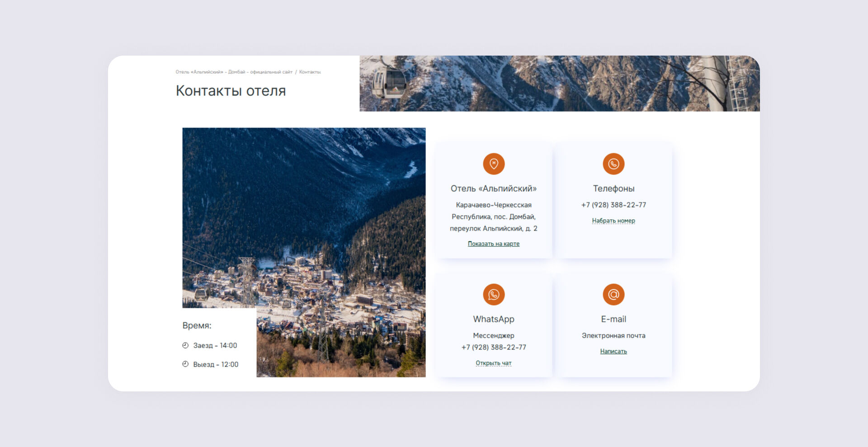
Task: Click the Отель «Альпийский» card title
Action: (x=494, y=188)
